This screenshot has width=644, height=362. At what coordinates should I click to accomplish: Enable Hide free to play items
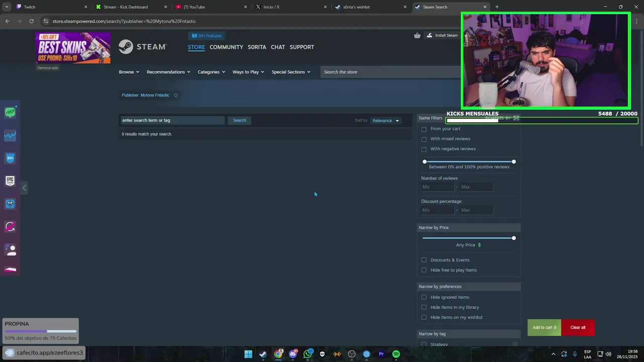coord(424,270)
